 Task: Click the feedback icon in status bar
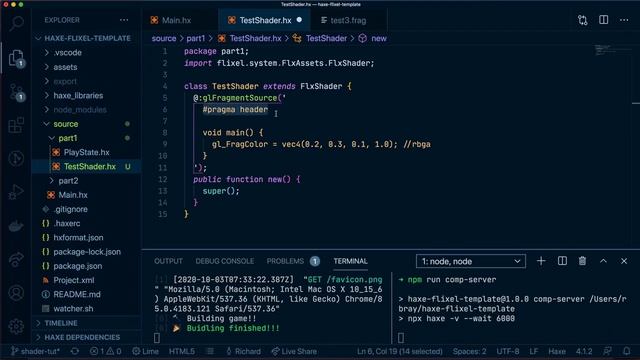coord(607,351)
